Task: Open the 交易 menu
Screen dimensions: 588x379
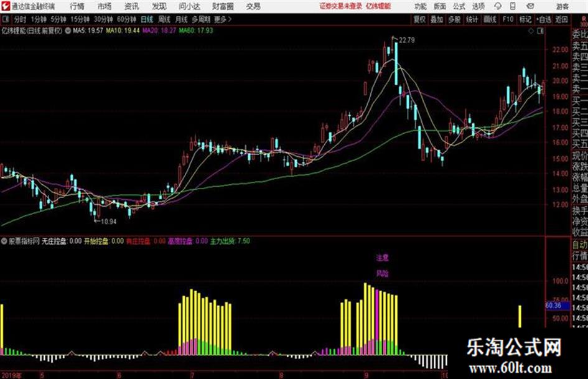Action: click(x=253, y=6)
